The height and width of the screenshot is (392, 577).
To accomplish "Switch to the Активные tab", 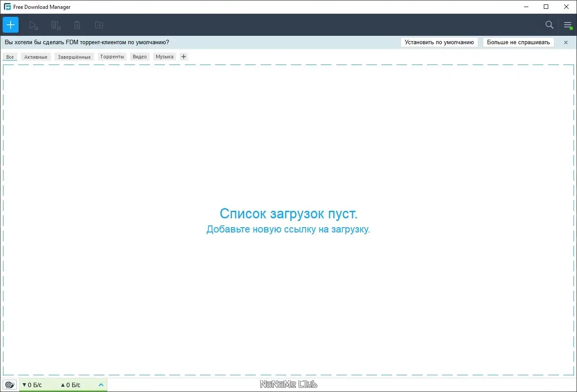I will [36, 57].
